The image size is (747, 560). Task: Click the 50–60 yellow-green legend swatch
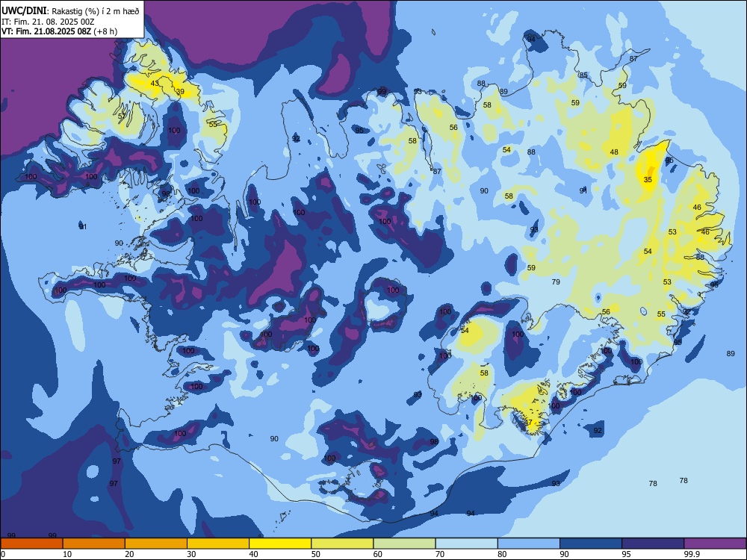tap(342, 544)
